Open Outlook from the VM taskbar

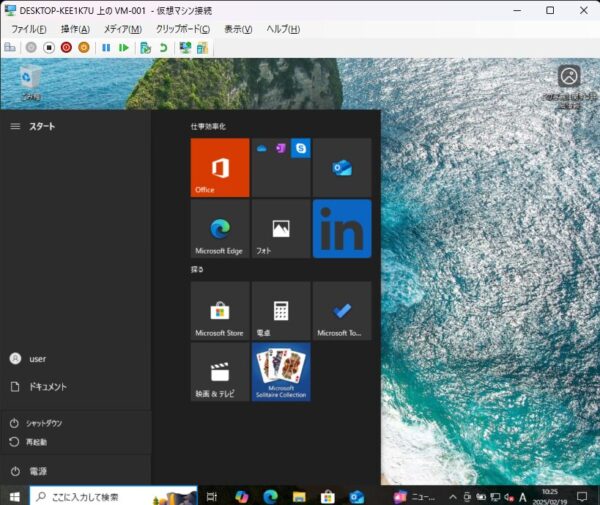pos(357,497)
